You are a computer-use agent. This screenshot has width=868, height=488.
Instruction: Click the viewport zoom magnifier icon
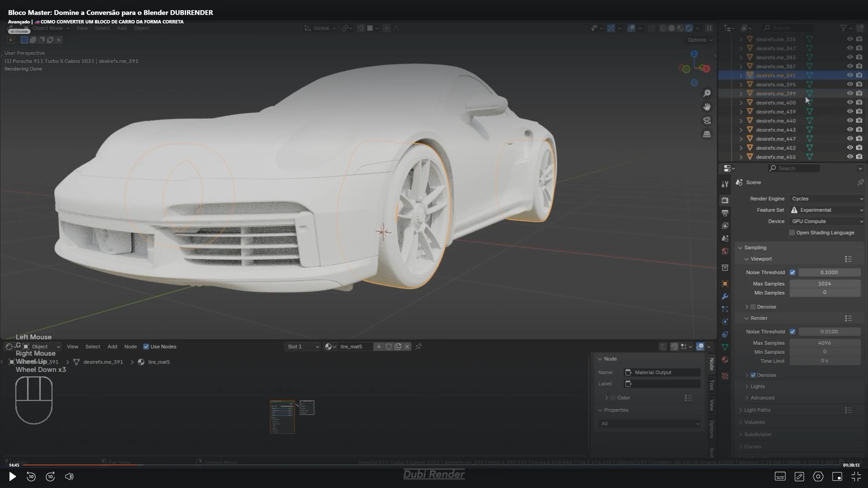707,93
